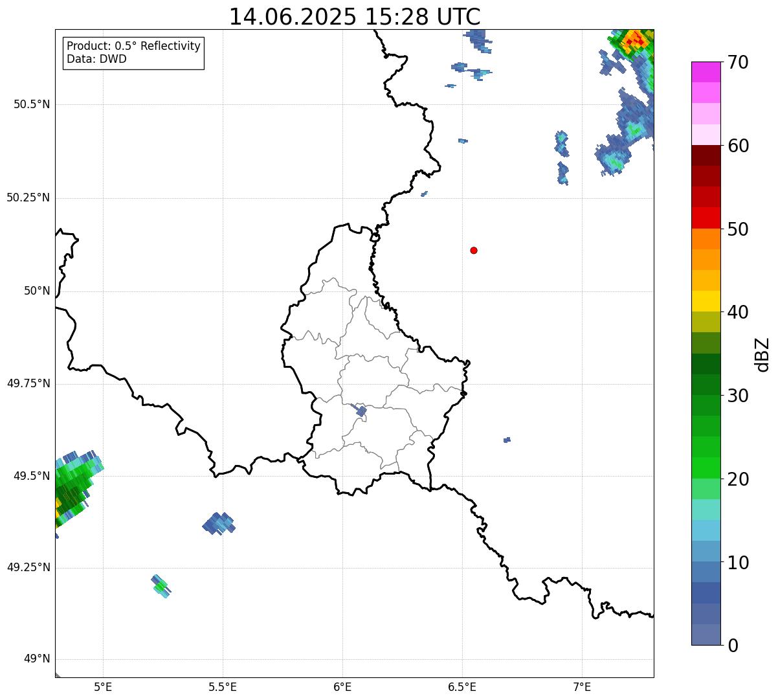Viewport: 778px width, 700px height.
Task: Click the title "14.06.2025 15:28 UTC"
Action: pyautogui.click(x=355, y=16)
